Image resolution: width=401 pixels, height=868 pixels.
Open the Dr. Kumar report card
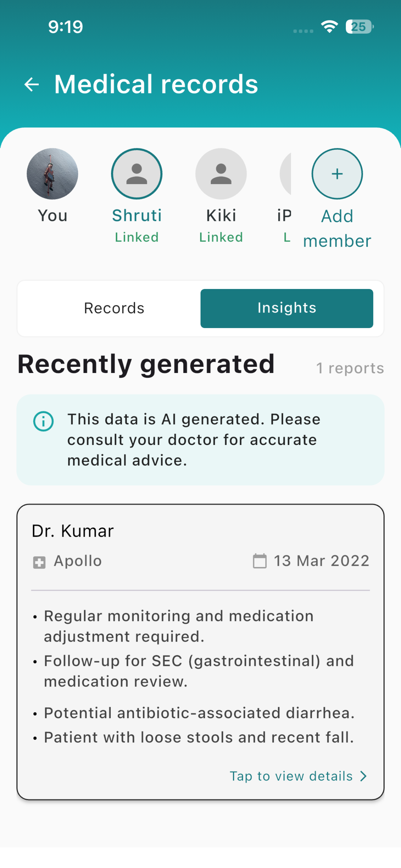pos(200,652)
